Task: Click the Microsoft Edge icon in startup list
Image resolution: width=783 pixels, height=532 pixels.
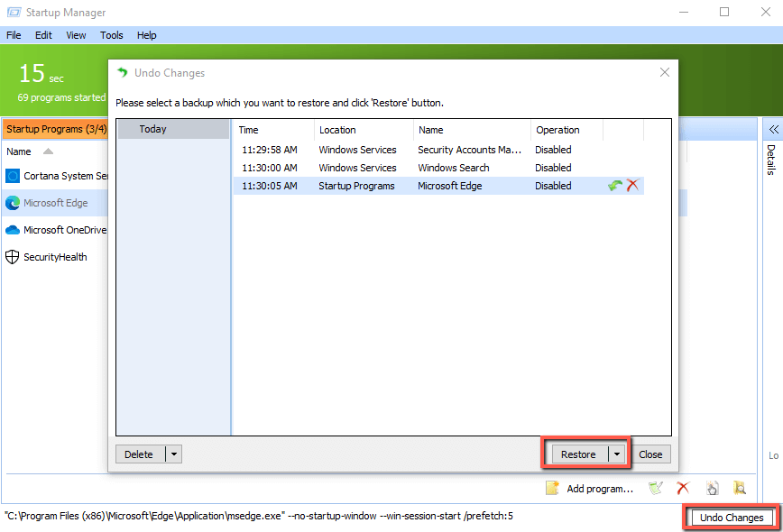Action: coord(13,203)
